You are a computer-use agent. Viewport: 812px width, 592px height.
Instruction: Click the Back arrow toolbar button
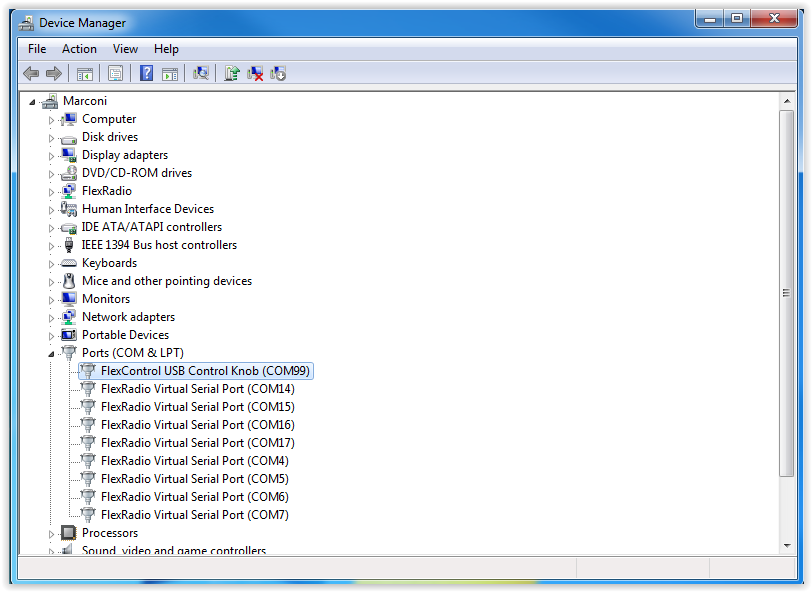(x=31, y=74)
